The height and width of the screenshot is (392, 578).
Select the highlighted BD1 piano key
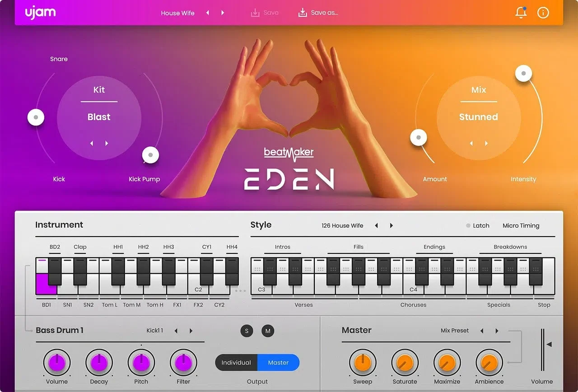46,284
